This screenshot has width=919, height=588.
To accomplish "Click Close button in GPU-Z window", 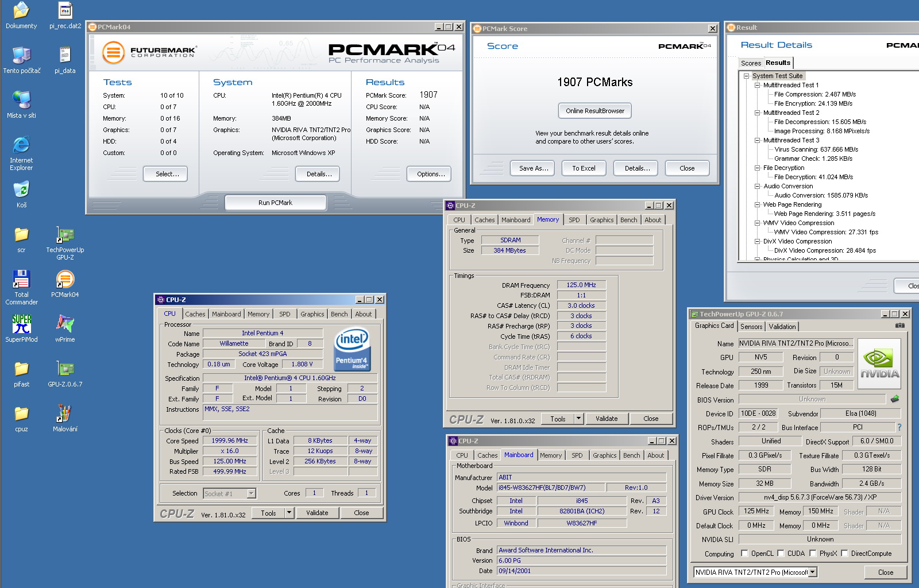I will pos(886,572).
